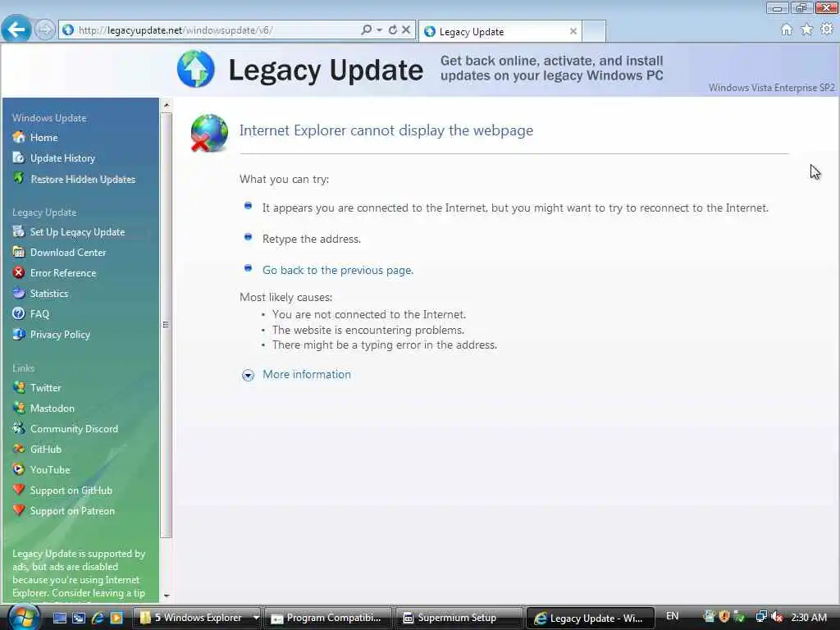Viewport: 840px width, 630px height.
Task: Click the 2:30 AM clock
Action: (x=809, y=617)
